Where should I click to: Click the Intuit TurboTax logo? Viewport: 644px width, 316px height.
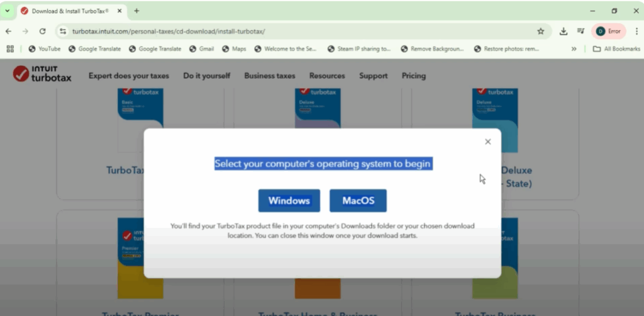(42, 74)
